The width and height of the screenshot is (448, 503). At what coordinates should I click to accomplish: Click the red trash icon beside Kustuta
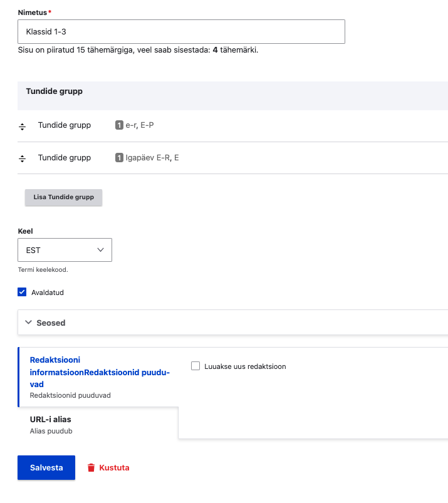pyautogui.click(x=91, y=467)
